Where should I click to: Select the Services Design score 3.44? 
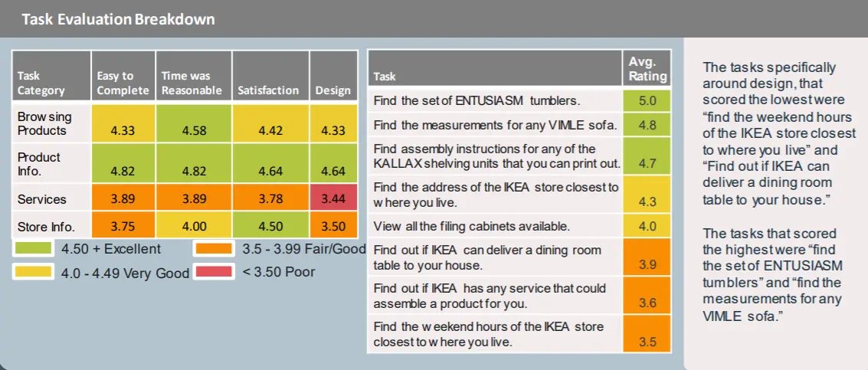point(332,199)
